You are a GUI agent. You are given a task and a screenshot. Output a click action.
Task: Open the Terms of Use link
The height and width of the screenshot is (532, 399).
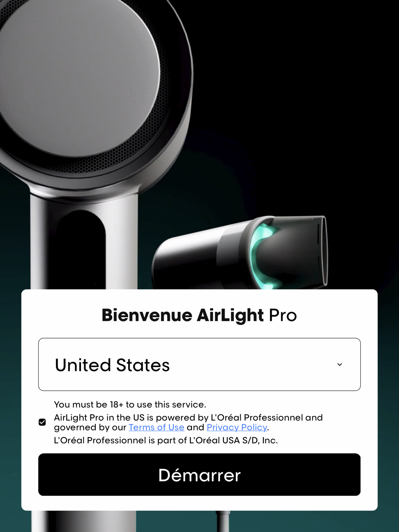[156, 427]
